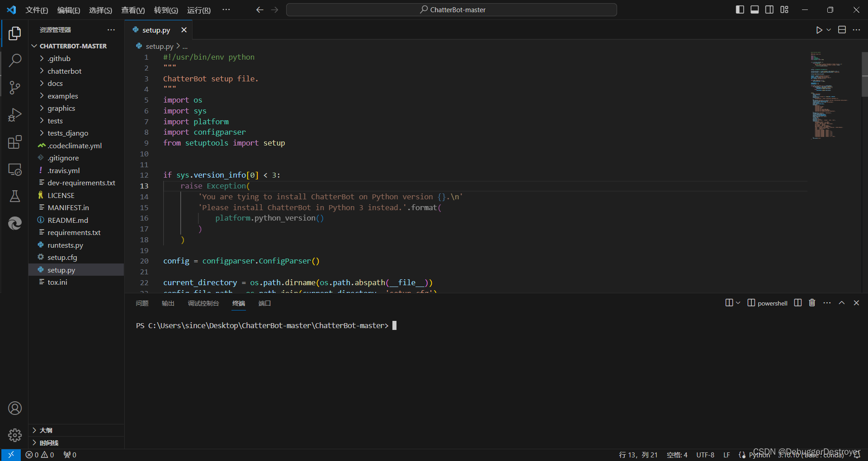Open editor more actions ellipsis
The image size is (868, 461).
[856, 30]
